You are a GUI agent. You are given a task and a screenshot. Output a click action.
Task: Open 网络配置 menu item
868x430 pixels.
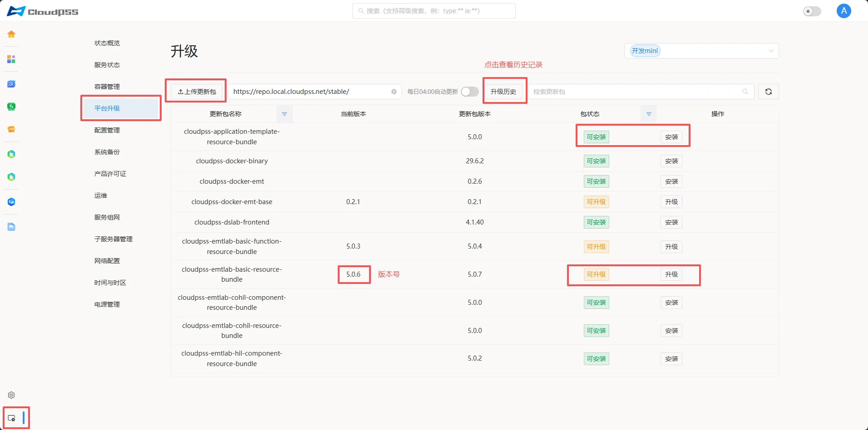(x=107, y=261)
